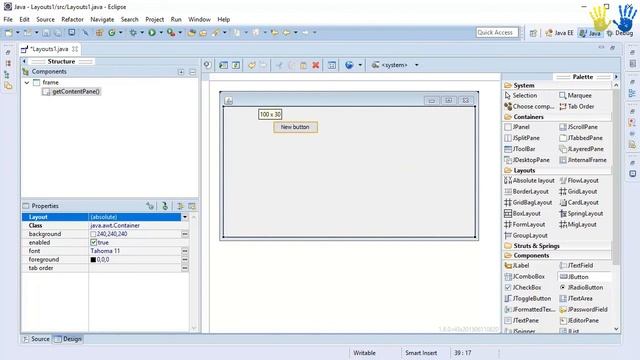Choose MigLayout in the palette
The width and height of the screenshot is (640, 360).
tap(578, 224)
